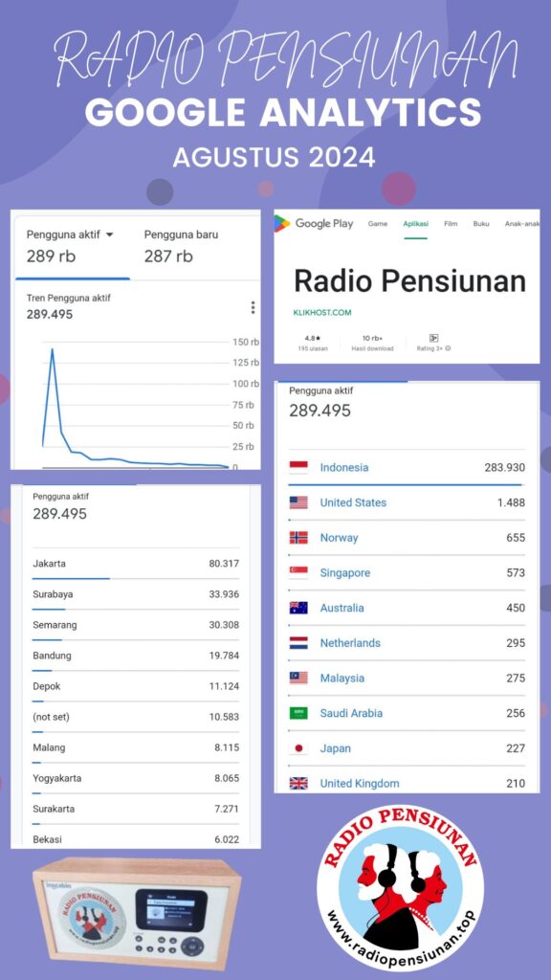551x980 pixels.
Task: Click the peak of the trend line chart
Action: pyautogui.click(x=52, y=349)
